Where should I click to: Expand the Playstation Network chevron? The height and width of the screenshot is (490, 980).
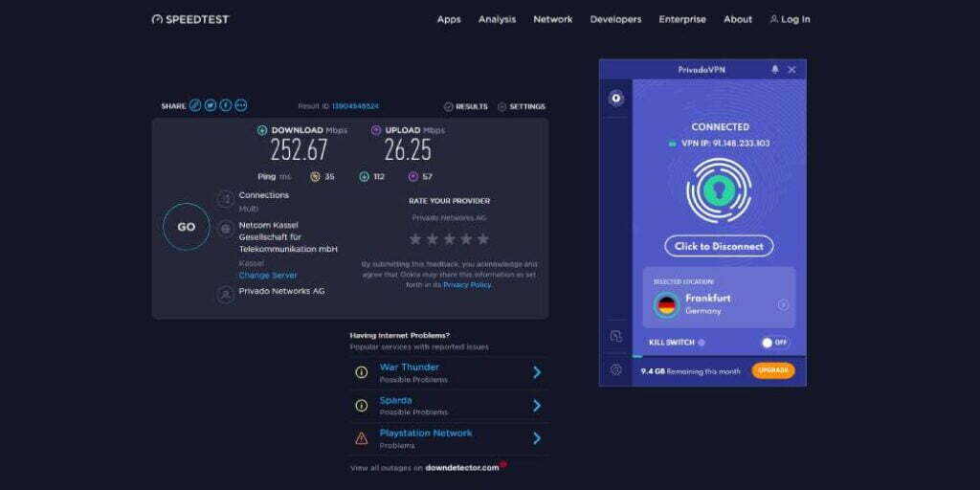click(x=537, y=438)
